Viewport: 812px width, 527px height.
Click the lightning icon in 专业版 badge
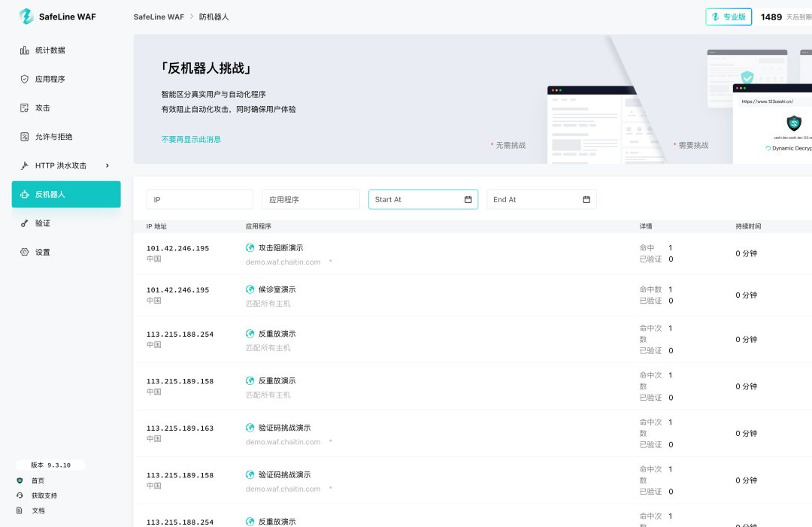(716, 17)
